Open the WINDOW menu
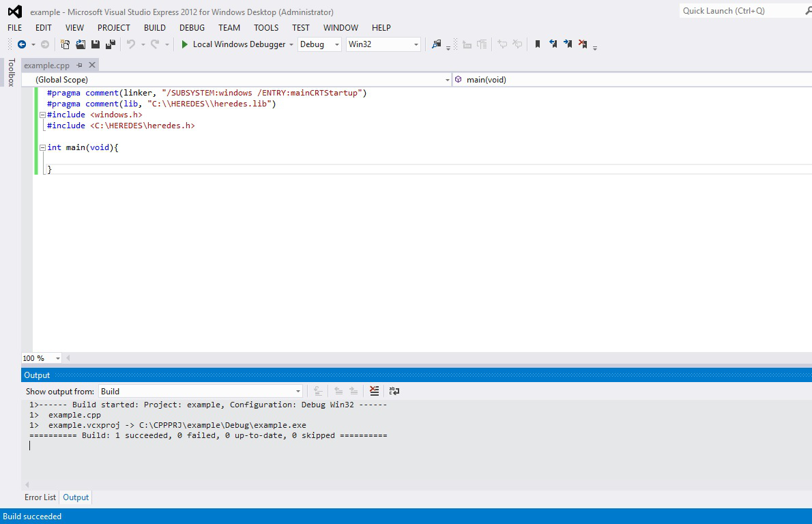 (340, 28)
